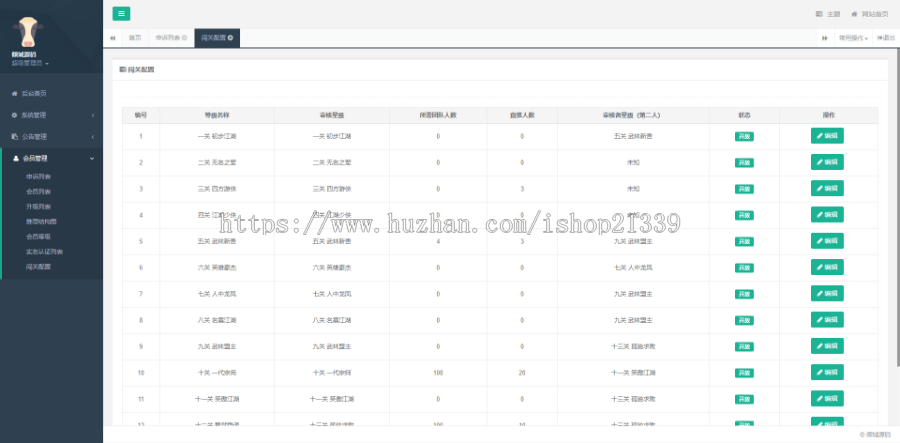Screen dimensions: 900x443
Task: Click the page vertical scrollbar
Action: (897, 207)
